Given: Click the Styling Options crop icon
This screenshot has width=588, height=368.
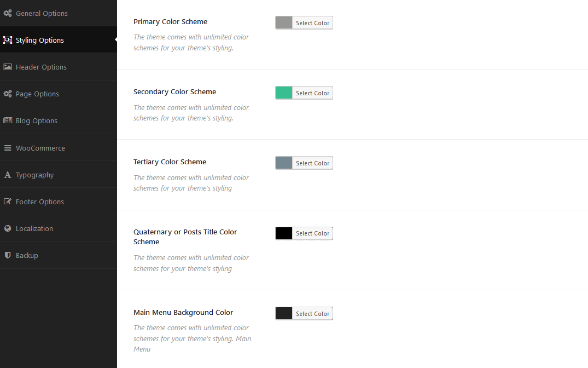Looking at the screenshot, I should (x=8, y=40).
